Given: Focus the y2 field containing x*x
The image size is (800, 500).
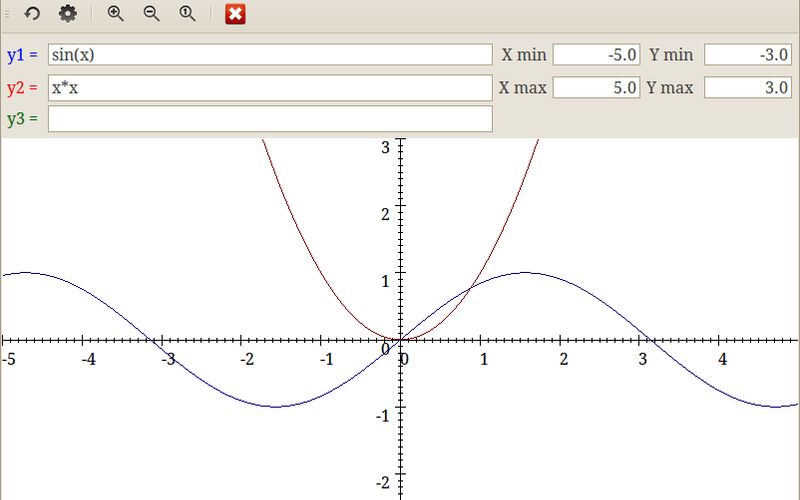Looking at the screenshot, I should coord(270,88).
